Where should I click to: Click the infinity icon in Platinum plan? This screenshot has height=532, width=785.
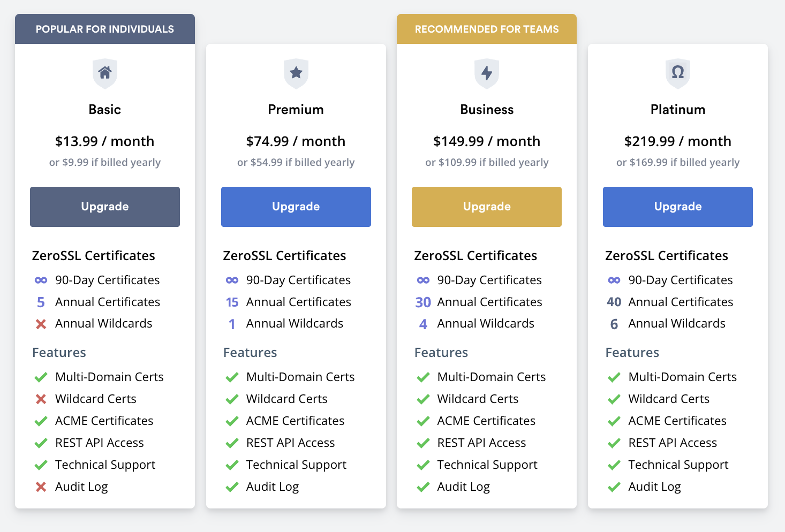(614, 280)
